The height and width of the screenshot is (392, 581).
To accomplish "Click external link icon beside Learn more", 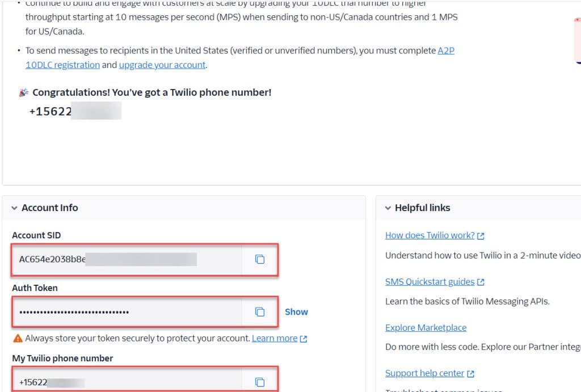I will click(304, 339).
